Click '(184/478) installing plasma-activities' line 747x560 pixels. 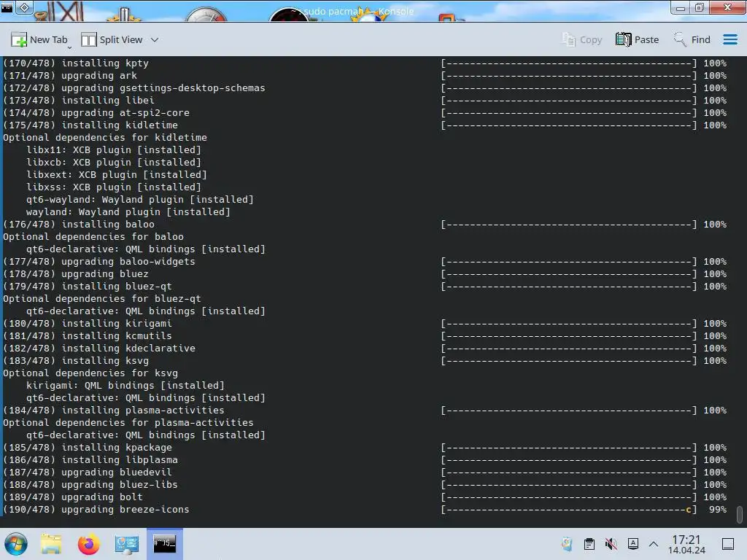coord(113,410)
